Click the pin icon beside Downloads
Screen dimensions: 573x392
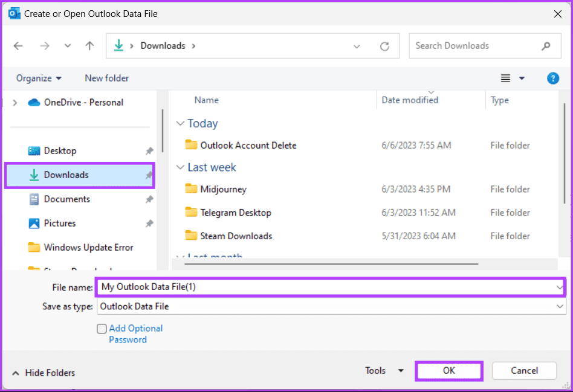(x=148, y=175)
